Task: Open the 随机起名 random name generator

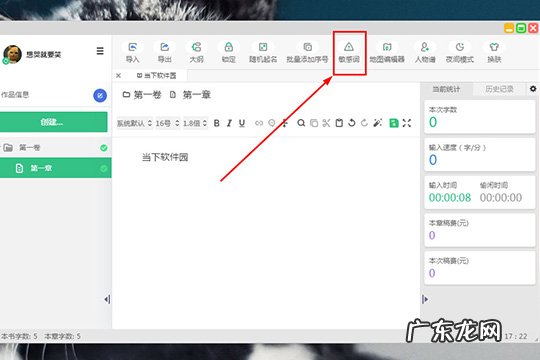Action: 263,52
